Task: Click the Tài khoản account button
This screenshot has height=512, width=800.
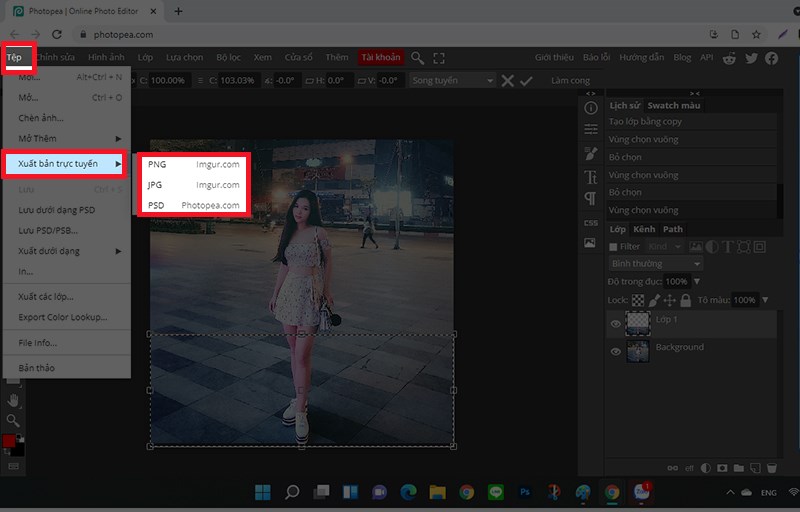Action: pyautogui.click(x=381, y=58)
